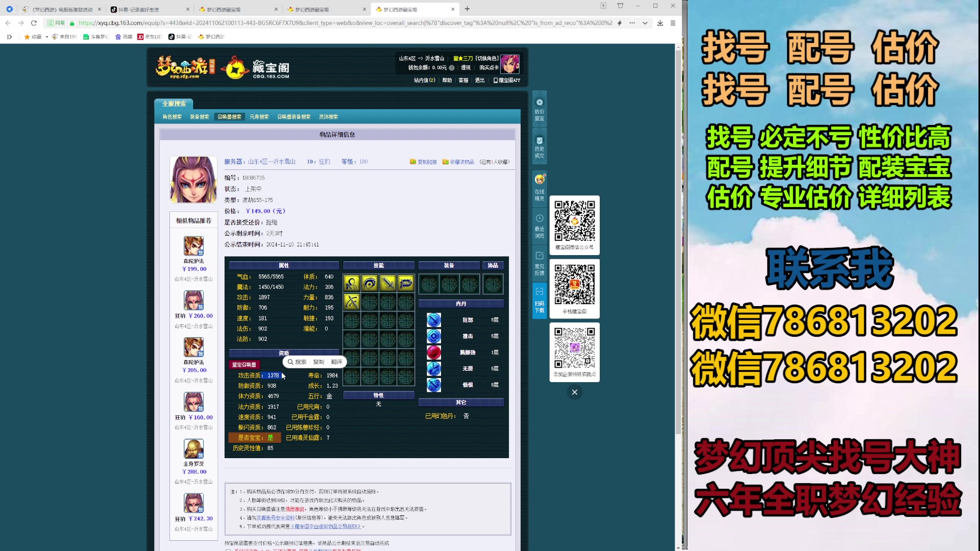Click 复制链接 copy link
This screenshot has height=551, width=980.
pos(423,162)
